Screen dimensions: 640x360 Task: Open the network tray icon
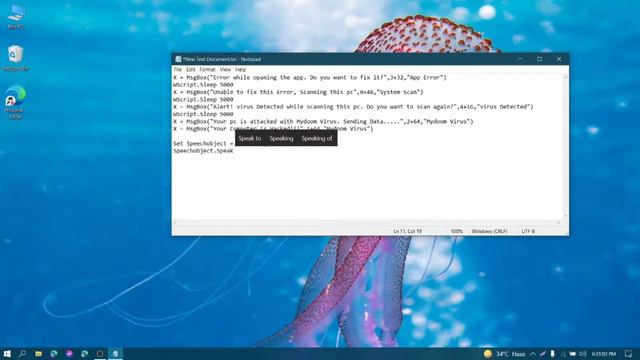coord(563,354)
